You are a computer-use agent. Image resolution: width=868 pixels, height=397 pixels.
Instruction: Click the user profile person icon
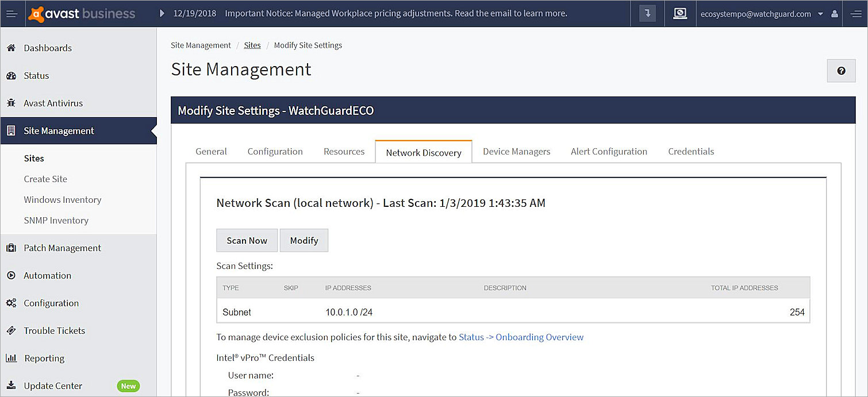834,14
